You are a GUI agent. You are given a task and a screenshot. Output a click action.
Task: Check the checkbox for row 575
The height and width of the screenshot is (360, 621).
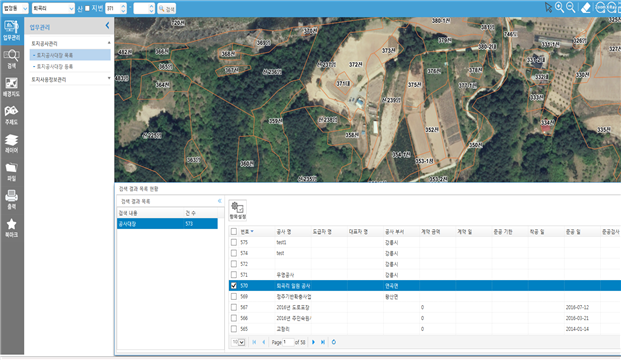(234, 242)
